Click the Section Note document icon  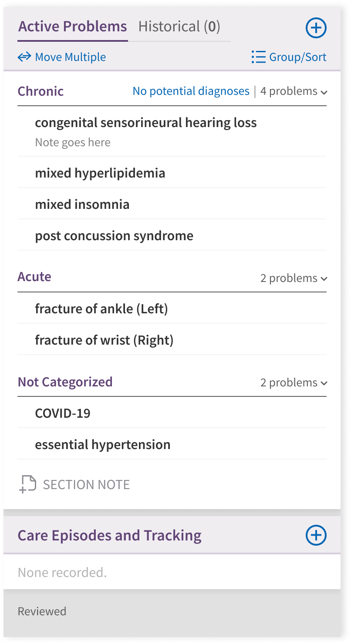(28, 484)
